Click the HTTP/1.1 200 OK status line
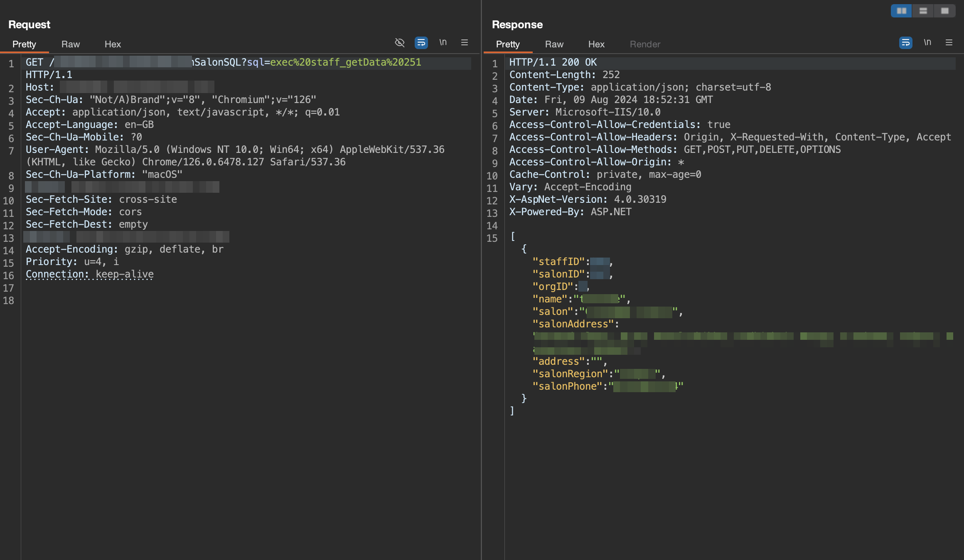 tap(553, 62)
